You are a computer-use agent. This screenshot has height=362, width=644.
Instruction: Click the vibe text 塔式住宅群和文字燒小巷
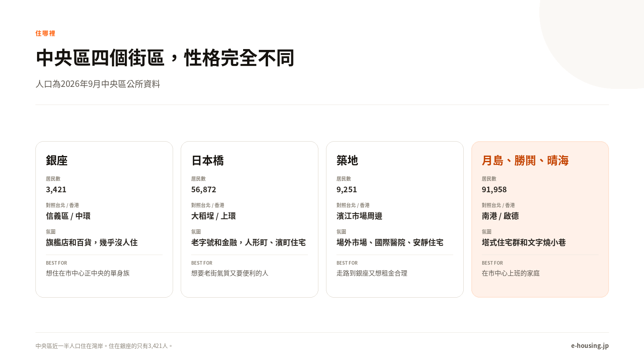tap(524, 243)
